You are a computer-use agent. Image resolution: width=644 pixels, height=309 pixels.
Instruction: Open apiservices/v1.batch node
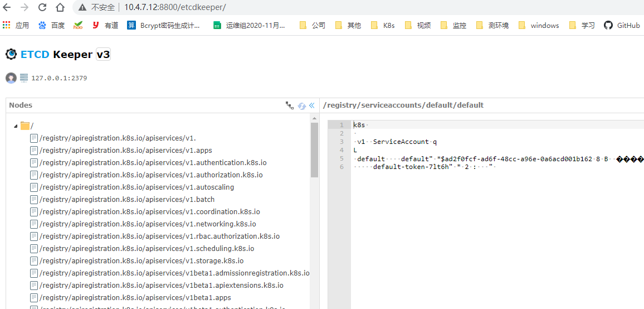[127, 200]
